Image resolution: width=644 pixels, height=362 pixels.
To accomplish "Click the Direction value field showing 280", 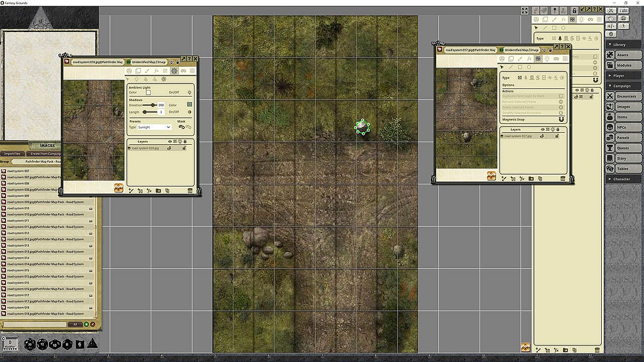I will click(161, 105).
